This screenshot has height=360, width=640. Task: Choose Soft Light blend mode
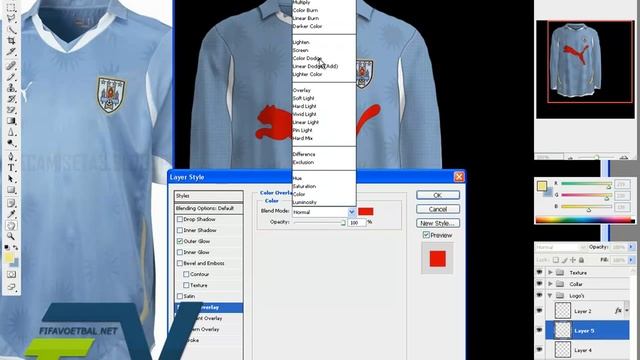(303, 98)
